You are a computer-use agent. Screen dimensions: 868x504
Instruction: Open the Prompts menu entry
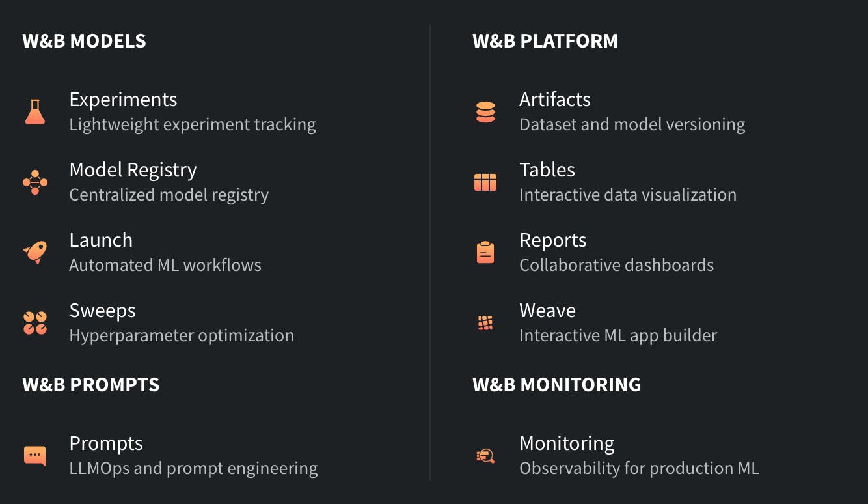point(106,443)
